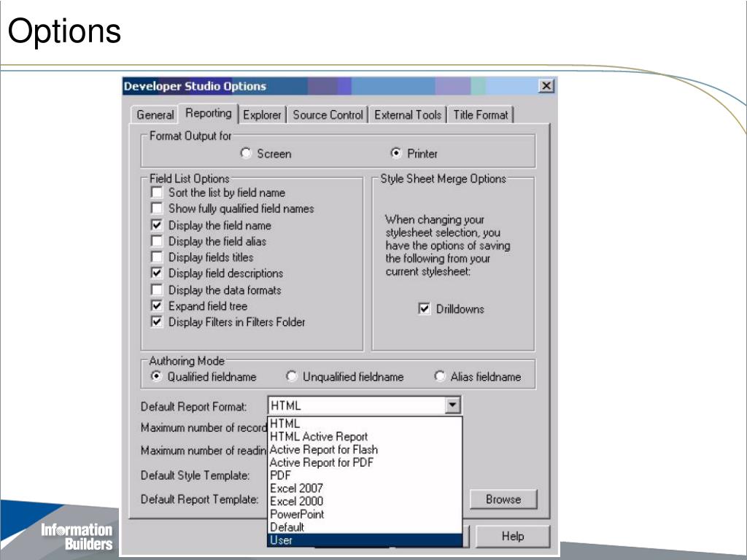
Task: Toggle Display field descriptions checkbox
Action: pyautogui.click(x=156, y=273)
